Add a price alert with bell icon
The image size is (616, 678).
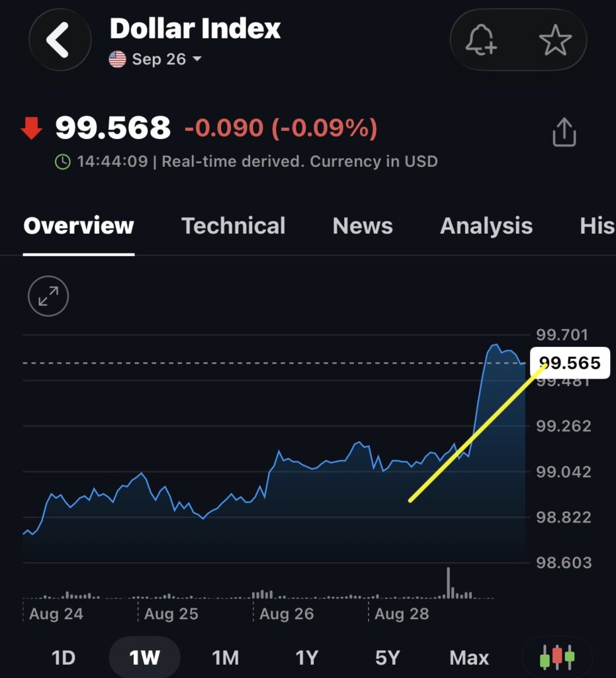481,40
